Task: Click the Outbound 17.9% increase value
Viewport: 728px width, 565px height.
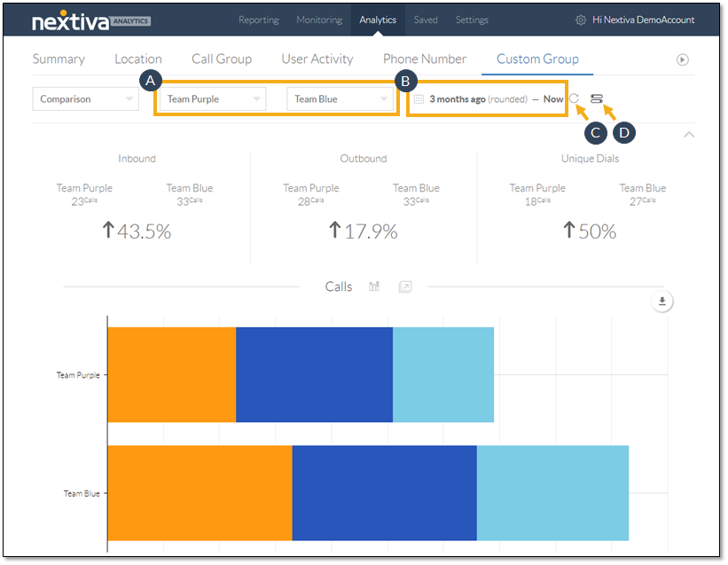Action: tap(363, 231)
